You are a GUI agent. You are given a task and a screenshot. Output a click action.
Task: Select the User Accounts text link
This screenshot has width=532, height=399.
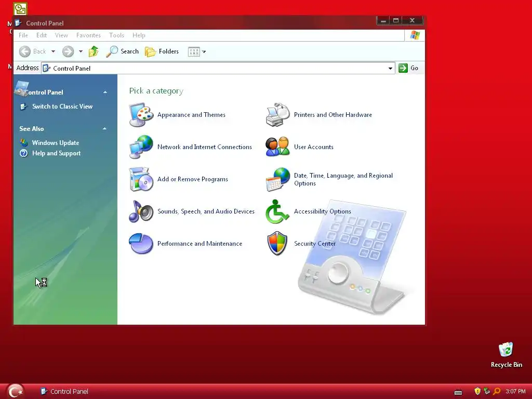[x=313, y=147]
